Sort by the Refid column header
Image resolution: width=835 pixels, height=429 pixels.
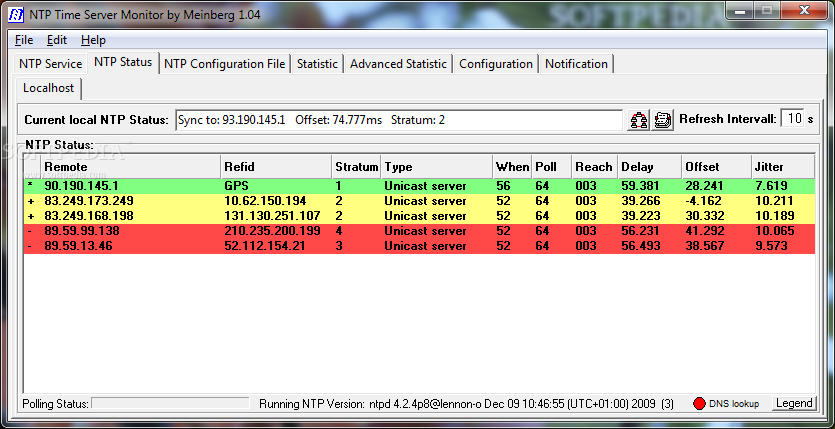276,167
